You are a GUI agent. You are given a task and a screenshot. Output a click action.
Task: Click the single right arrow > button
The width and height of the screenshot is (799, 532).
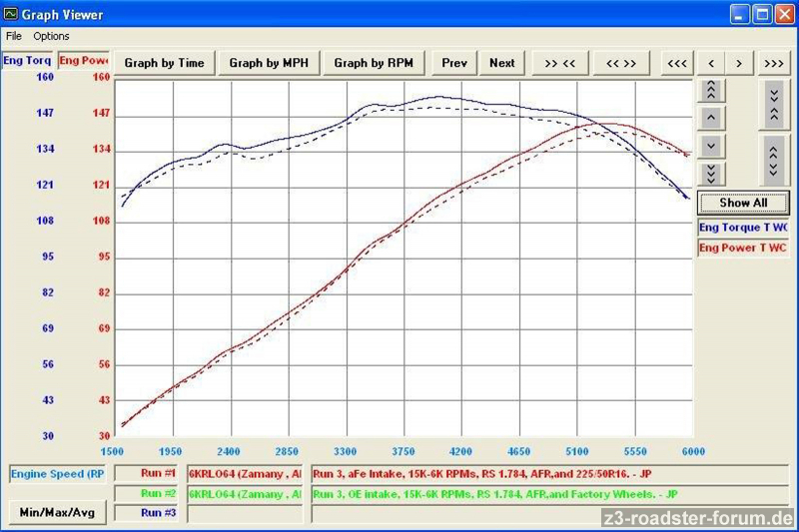click(739, 63)
